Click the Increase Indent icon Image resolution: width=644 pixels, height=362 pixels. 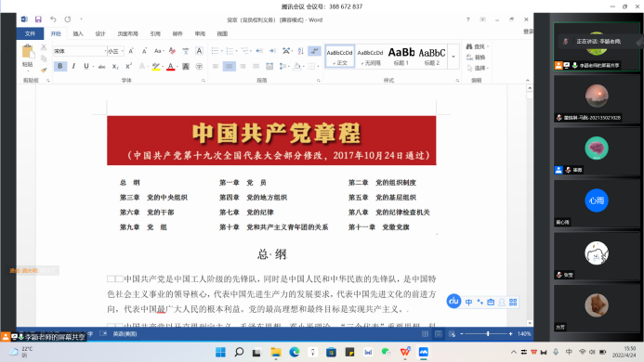pos(272,51)
